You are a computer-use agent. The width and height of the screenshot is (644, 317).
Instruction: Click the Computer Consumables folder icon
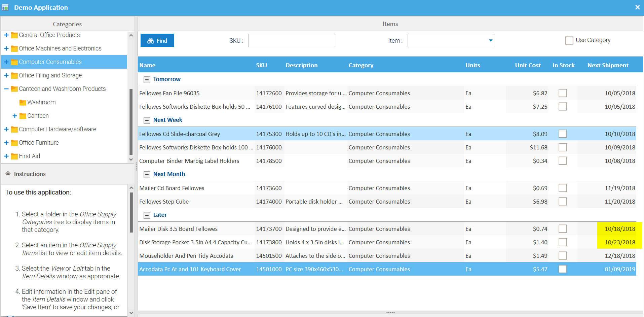[x=14, y=62]
